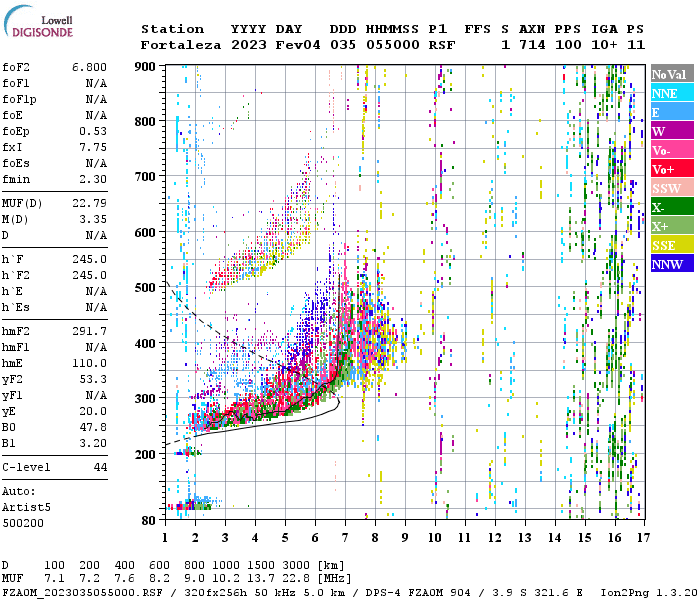The width and height of the screenshot is (700, 600).
Task: Select the NNW blue legend swatch
Action: (672, 263)
